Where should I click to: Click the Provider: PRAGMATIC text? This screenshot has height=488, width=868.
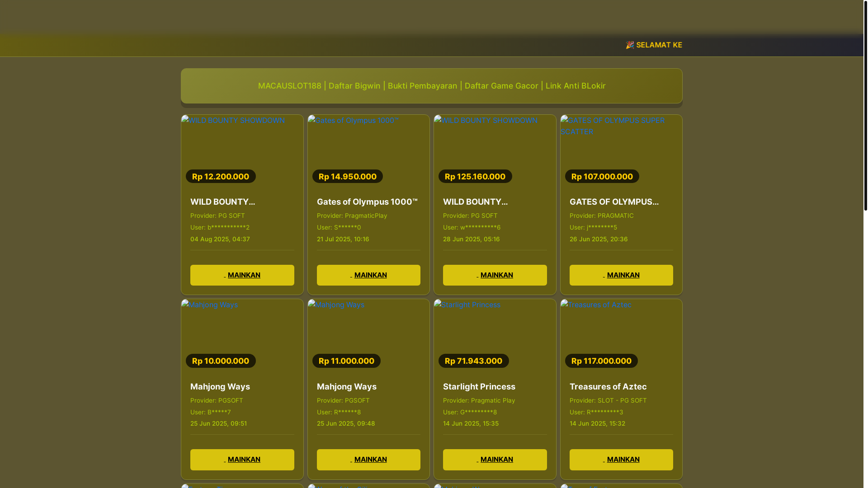(602, 216)
